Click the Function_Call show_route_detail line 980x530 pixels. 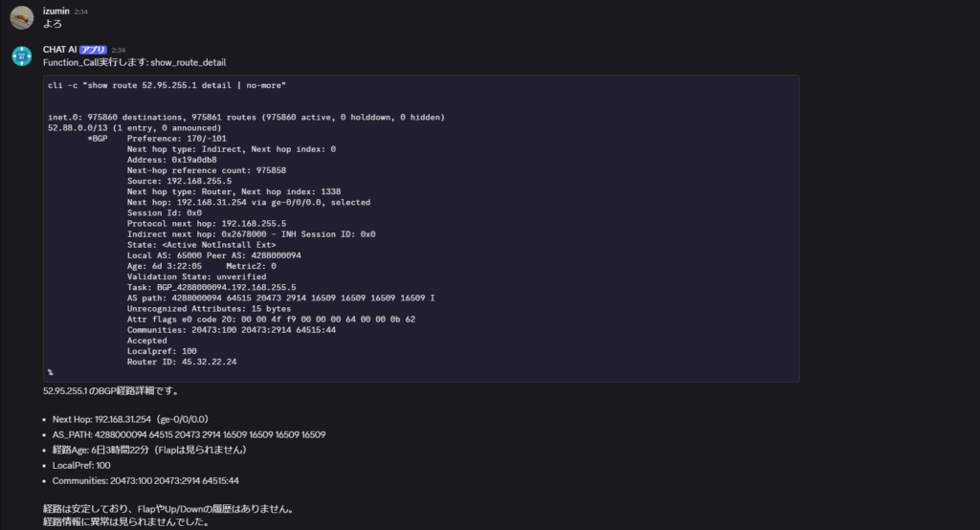(x=134, y=62)
